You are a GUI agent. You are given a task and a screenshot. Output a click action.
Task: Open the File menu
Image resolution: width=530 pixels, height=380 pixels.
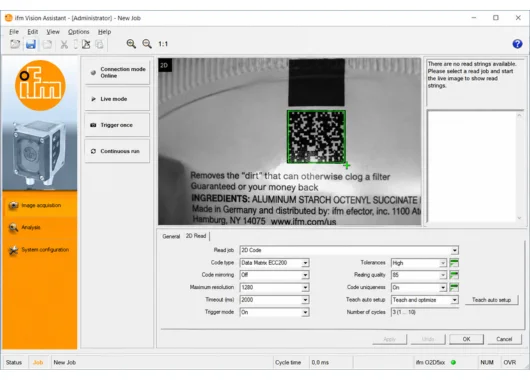[14, 32]
